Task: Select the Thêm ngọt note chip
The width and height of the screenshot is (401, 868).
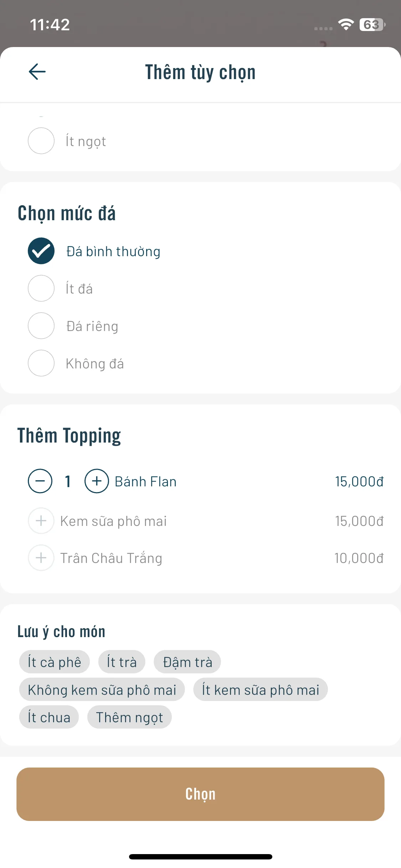Action: pos(129,717)
